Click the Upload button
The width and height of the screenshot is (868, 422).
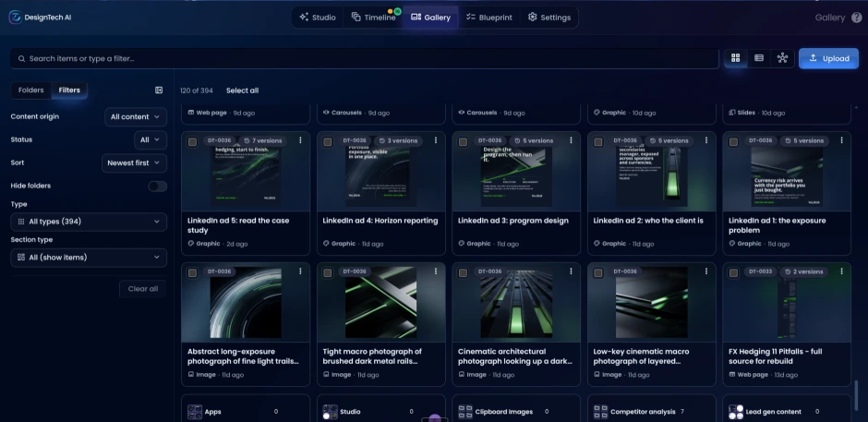(x=828, y=58)
